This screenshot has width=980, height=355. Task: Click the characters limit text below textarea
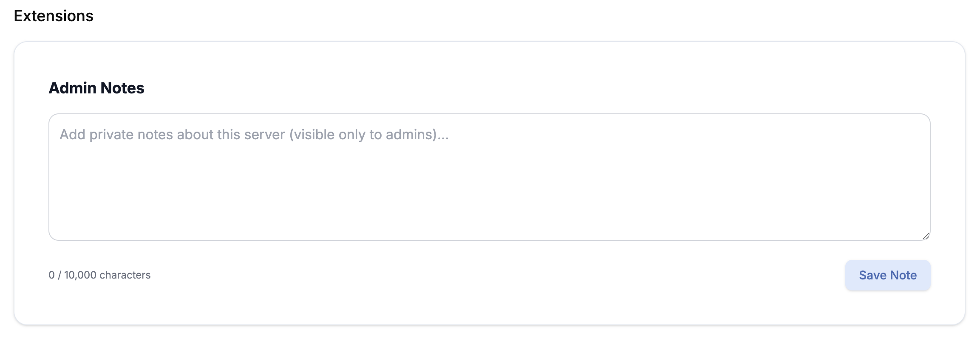click(x=99, y=275)
